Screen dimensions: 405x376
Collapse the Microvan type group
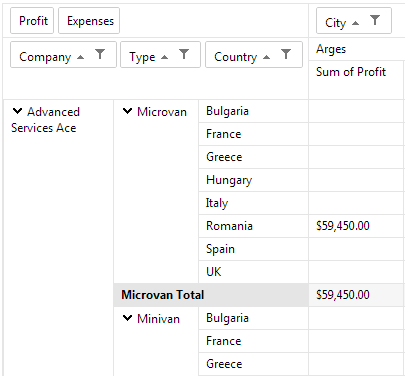click(127, 111)
